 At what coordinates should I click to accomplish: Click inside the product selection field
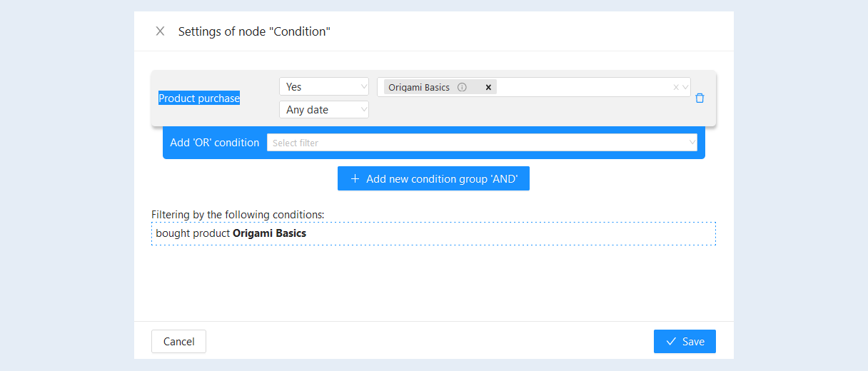[x=584, y=87]
